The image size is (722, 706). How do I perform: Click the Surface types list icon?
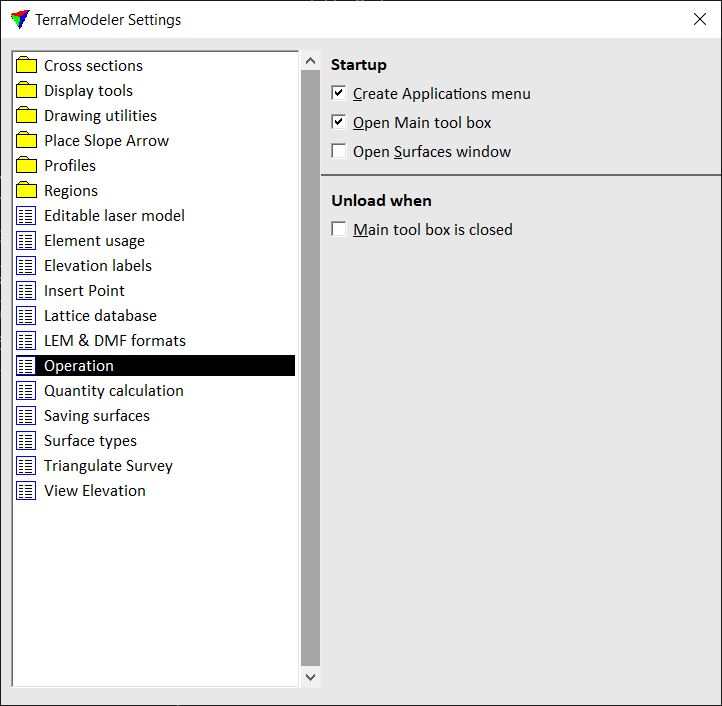[26, 441]
